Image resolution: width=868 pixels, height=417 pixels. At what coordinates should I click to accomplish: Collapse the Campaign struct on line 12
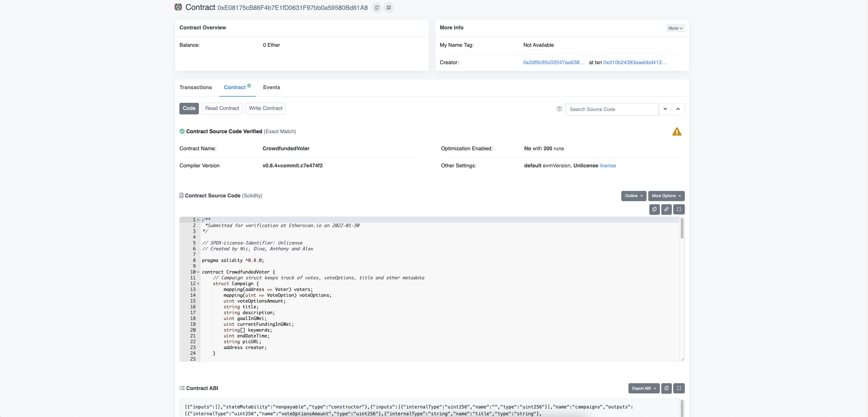pyautogui.click(x=198, y=284)
